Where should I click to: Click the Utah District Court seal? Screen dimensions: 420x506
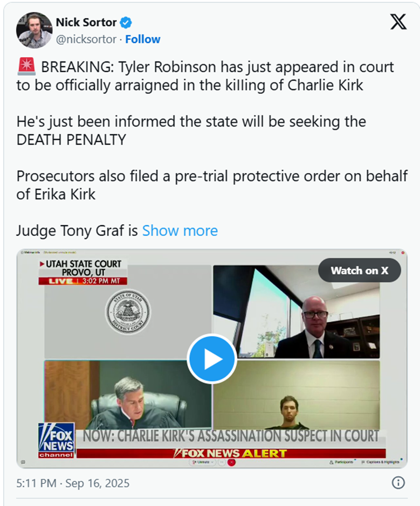(x=128, y=311)
